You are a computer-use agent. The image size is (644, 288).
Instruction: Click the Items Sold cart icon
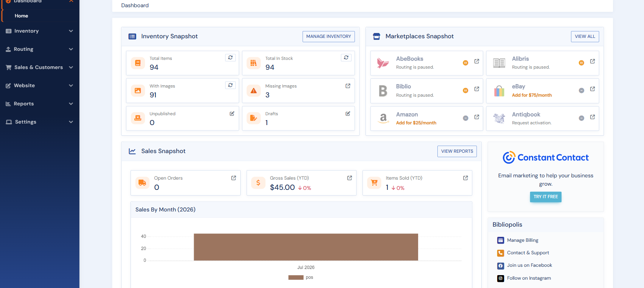coord(374,183)
